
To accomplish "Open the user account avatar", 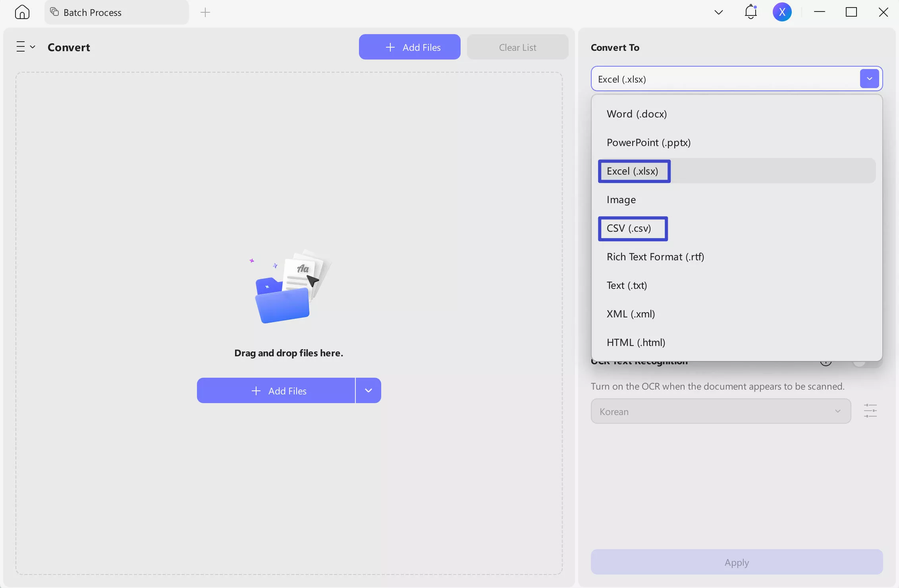I will pos(782,12).
